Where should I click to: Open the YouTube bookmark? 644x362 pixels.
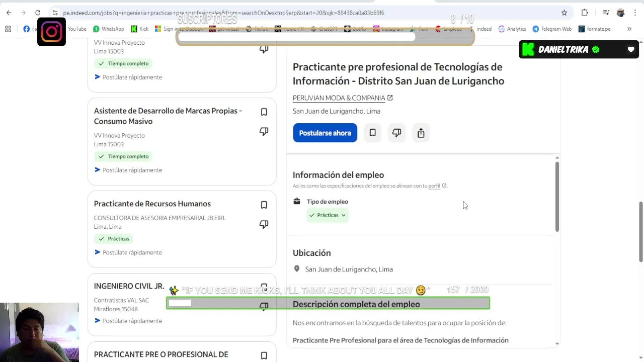click(76, 29)
